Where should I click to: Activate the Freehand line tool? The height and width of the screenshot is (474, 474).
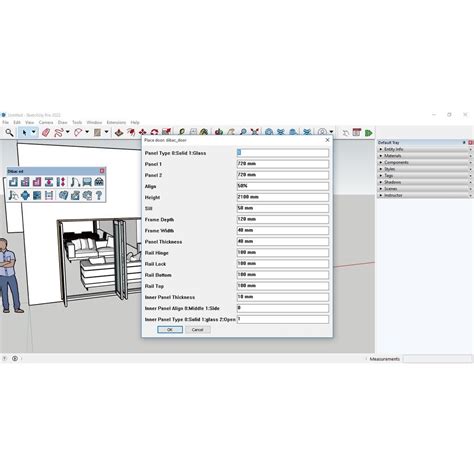click(59, 133)
